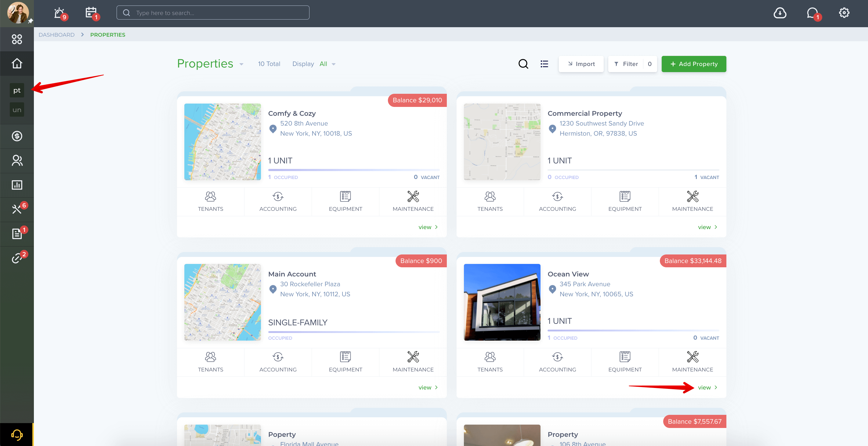Open the maintenance tools icon in sidebar
The width and height of the screenshot is (868, 446).
pyautogui.click(x=17, y=209)
